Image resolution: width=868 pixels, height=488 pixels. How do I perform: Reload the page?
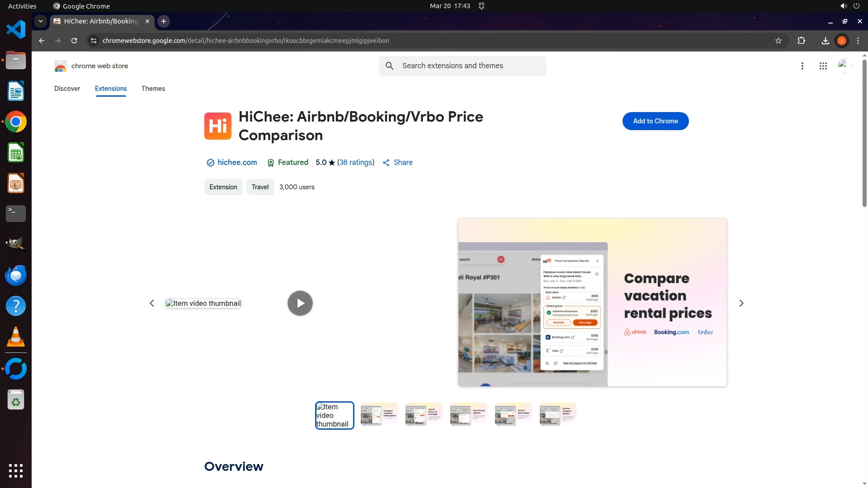pos(74,41)
